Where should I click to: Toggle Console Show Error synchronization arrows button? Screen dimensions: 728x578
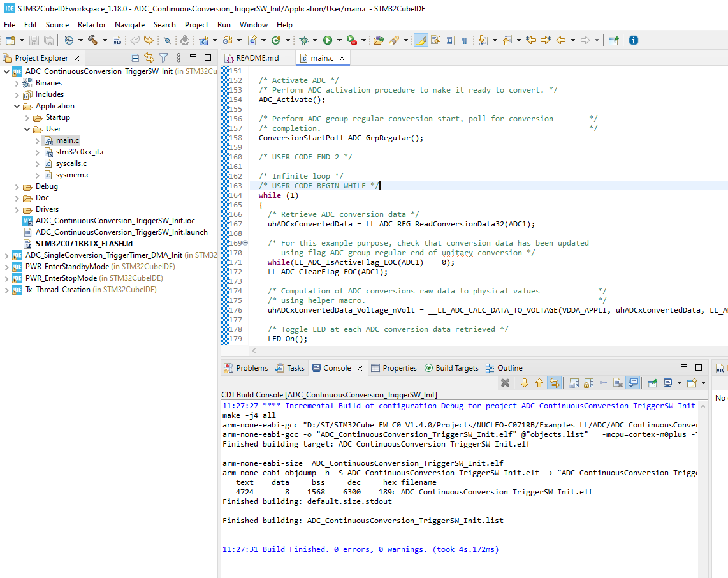tap(555, 383)
